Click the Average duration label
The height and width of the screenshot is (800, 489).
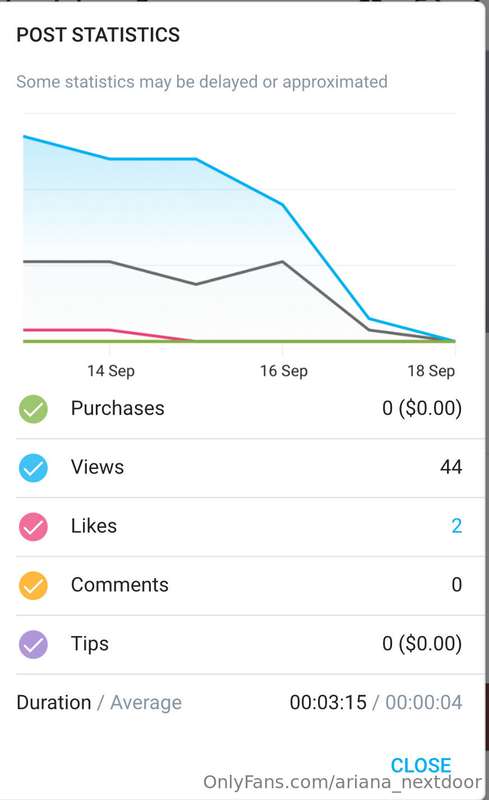[146, 703]
